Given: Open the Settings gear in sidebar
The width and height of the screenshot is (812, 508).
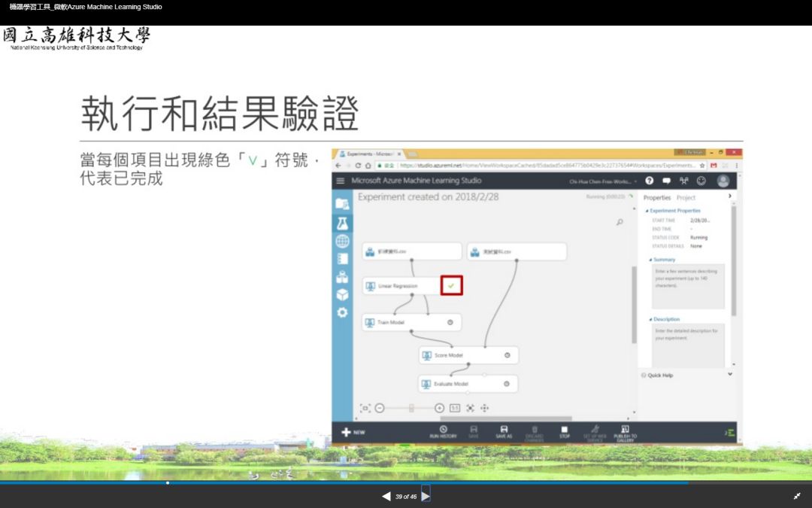Looking at the screenshot, I should (x=342, y=312).
